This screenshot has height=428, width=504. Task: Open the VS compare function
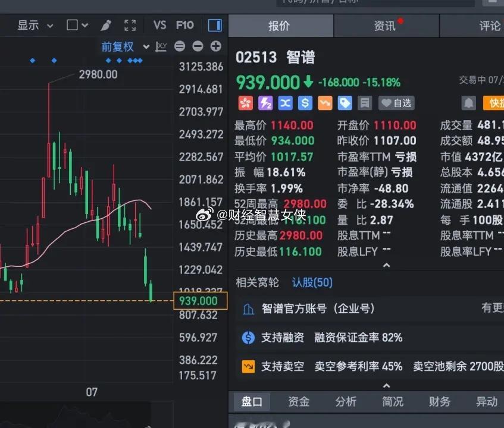pos(159,25)
